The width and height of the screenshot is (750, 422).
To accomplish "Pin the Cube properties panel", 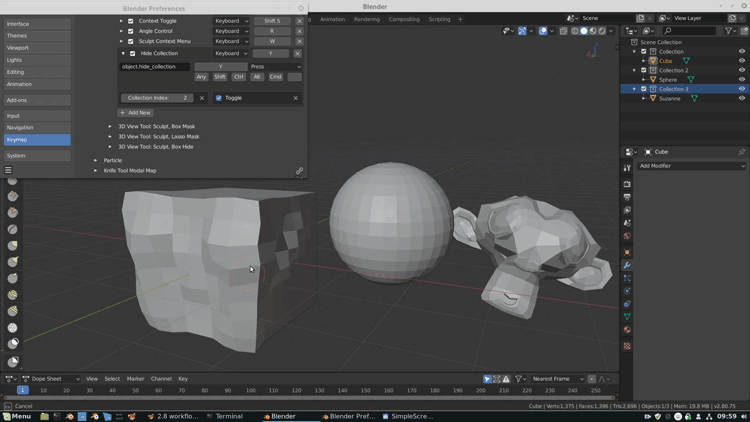I will (741, 152).
